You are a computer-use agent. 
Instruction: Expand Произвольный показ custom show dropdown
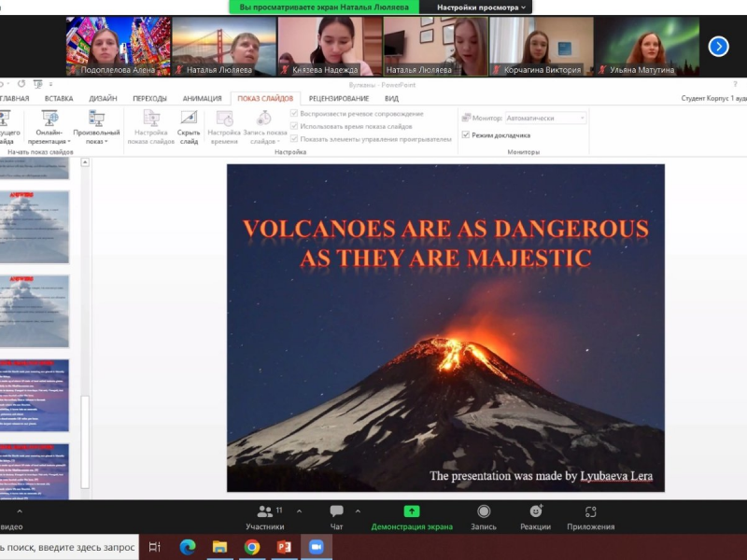(x=96, y=127)
